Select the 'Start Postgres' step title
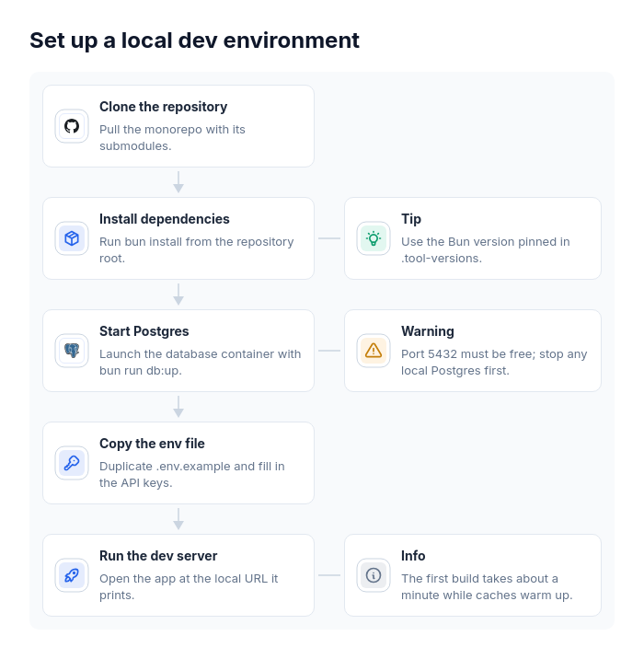This screenshot has height=659, width=644. click(144, 331)
